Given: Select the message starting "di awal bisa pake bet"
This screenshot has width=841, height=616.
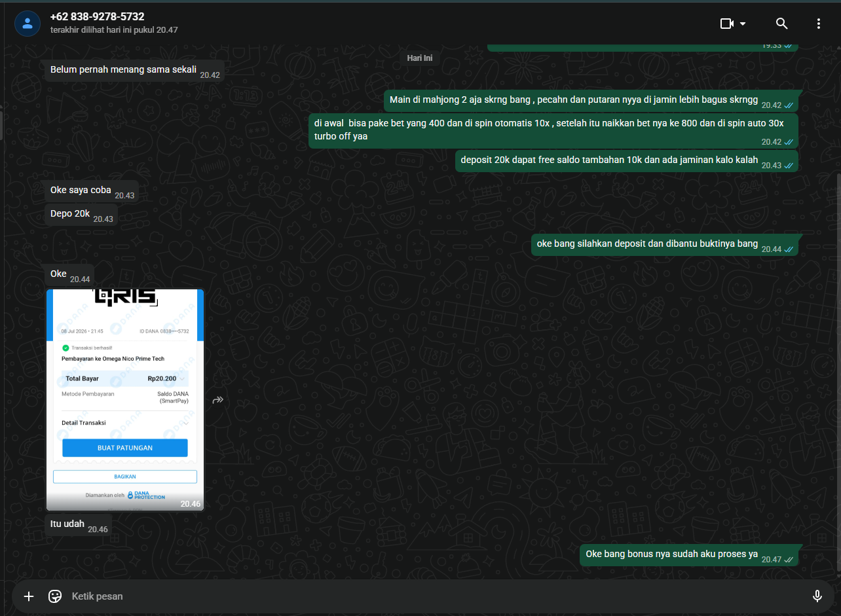Looking at the screenshot, I should click(553, 130).
